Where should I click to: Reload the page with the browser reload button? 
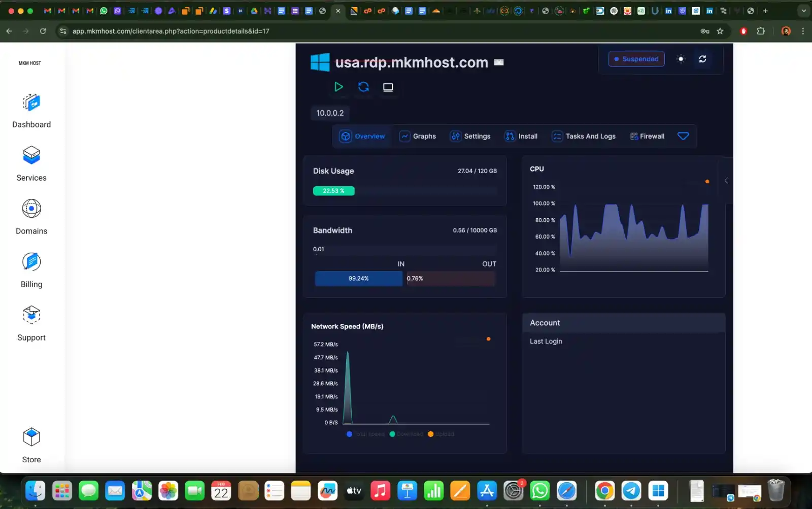point(43,31)
